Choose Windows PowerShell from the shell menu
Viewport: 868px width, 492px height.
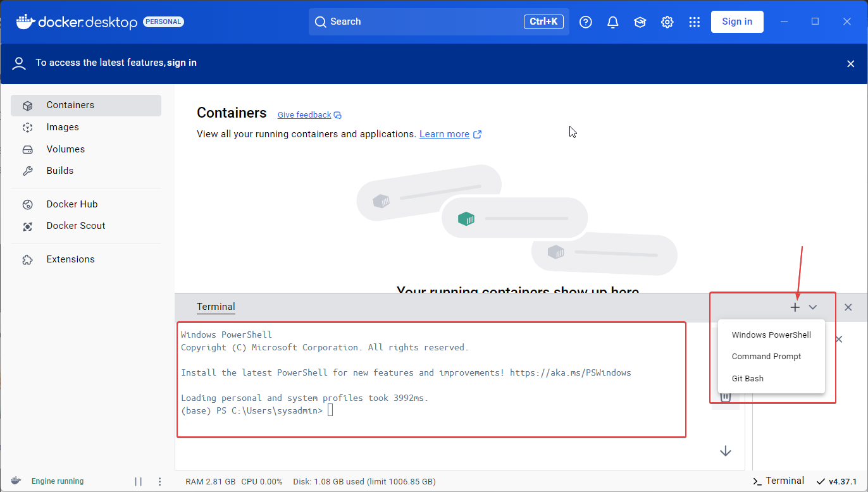[x=771, y=335]
